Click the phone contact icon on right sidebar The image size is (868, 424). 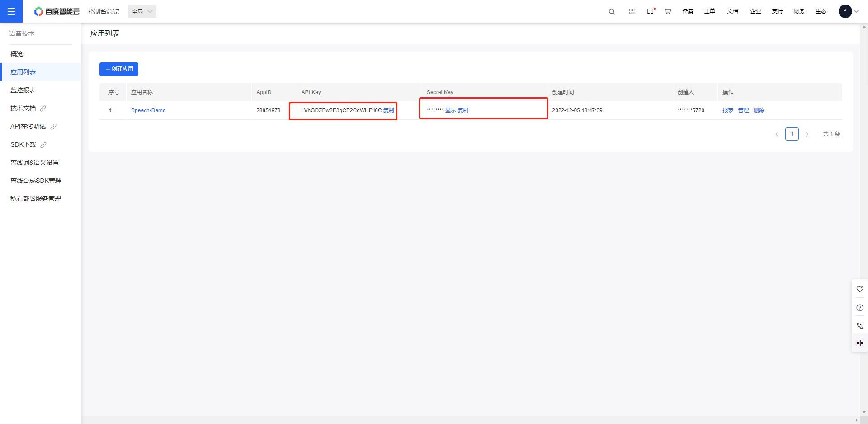860,325
